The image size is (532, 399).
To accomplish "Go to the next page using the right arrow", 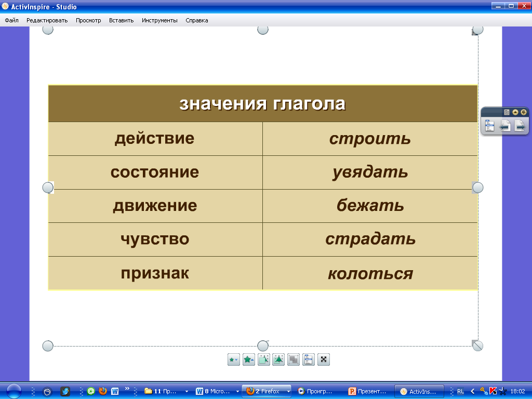I will pos(520,126).
